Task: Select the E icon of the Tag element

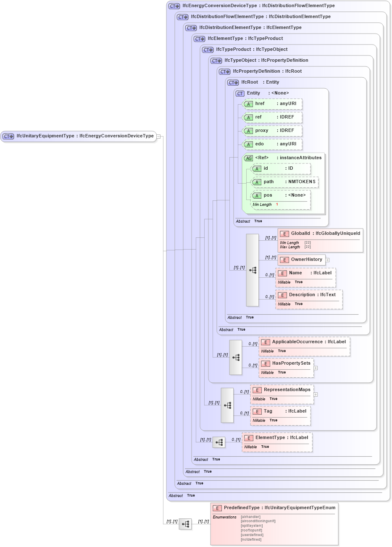Action: click(257, 411)
